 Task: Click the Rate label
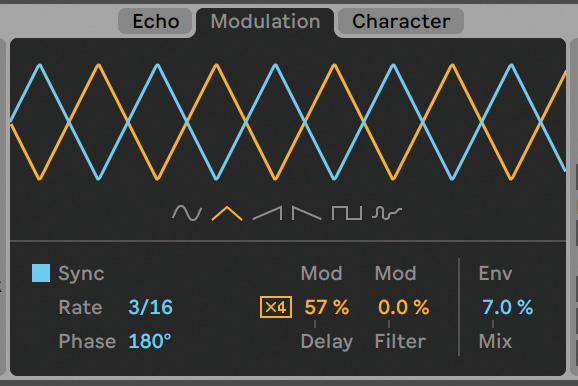click(80, 307)
